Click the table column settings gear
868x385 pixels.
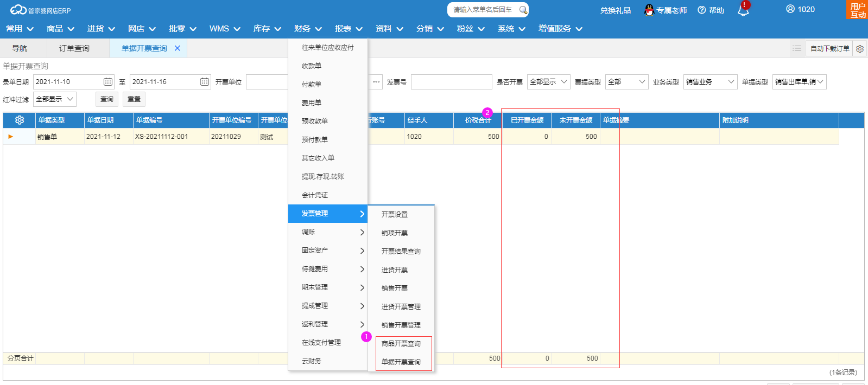[20, 120]
